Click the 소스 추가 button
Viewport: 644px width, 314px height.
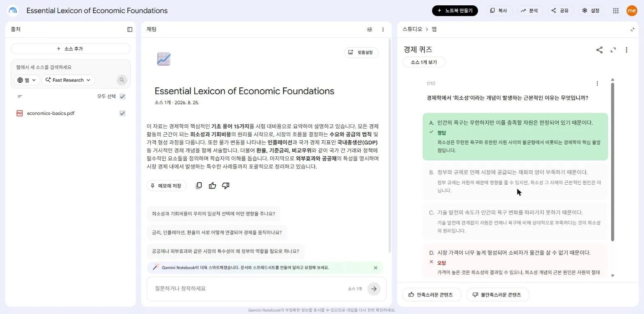click(70, 49)
